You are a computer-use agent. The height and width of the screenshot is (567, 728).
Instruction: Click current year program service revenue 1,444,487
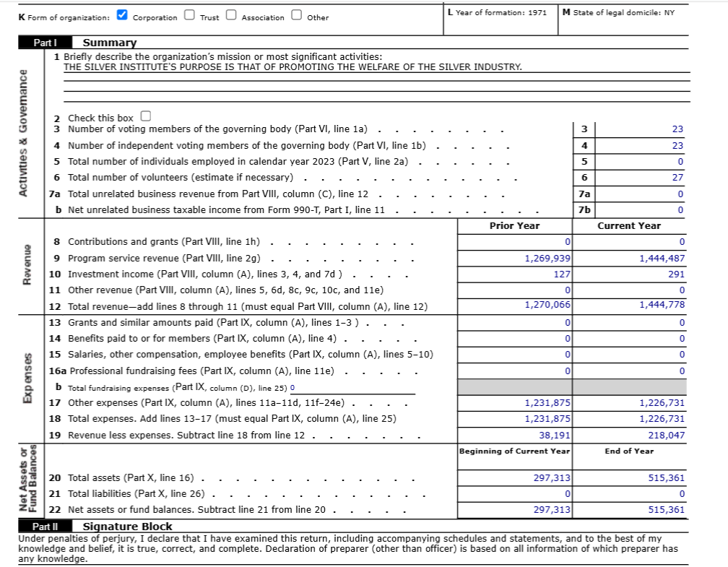coord(662,258)
